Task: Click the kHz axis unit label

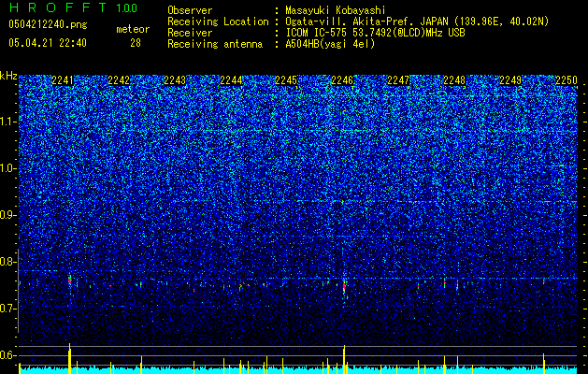Action: [x=8, y=76]
